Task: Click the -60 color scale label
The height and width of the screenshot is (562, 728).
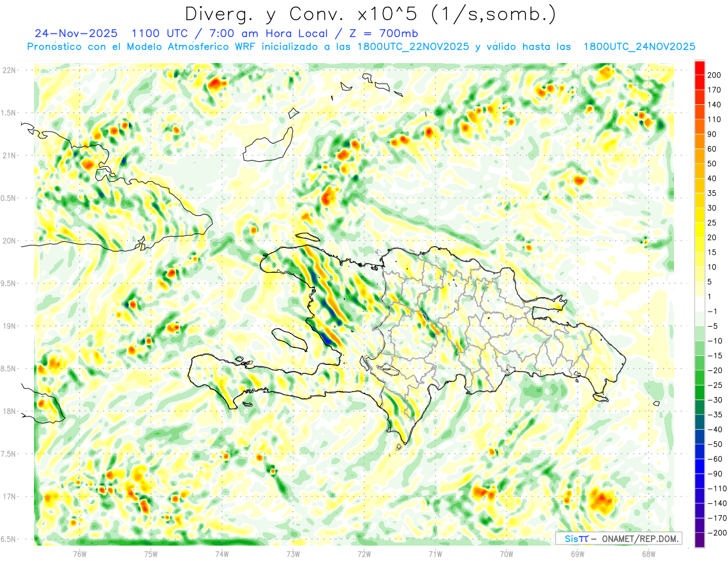Action: pos(715,459)
